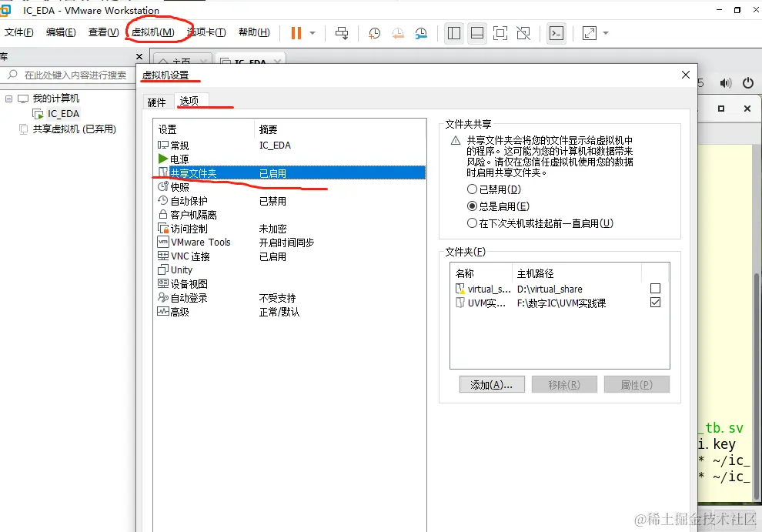Select the 快照 settings row
Screen dimensions: 762x532
click(289, 187)
